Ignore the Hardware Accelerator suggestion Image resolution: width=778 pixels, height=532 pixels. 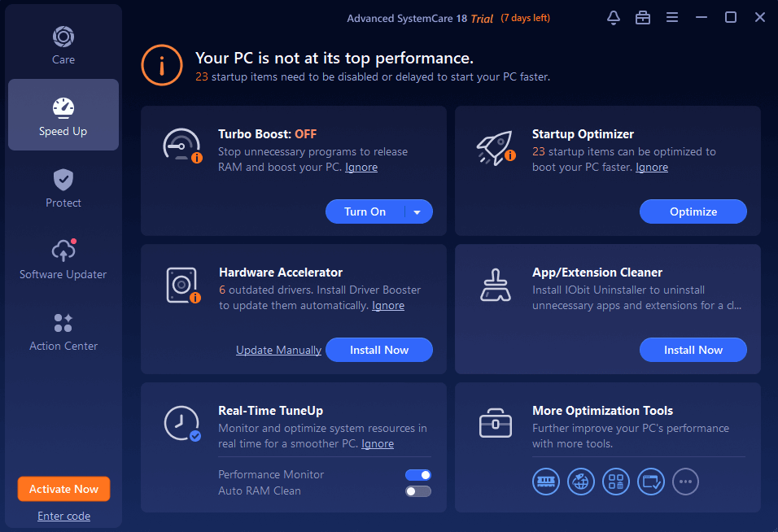tap(388, 305)
